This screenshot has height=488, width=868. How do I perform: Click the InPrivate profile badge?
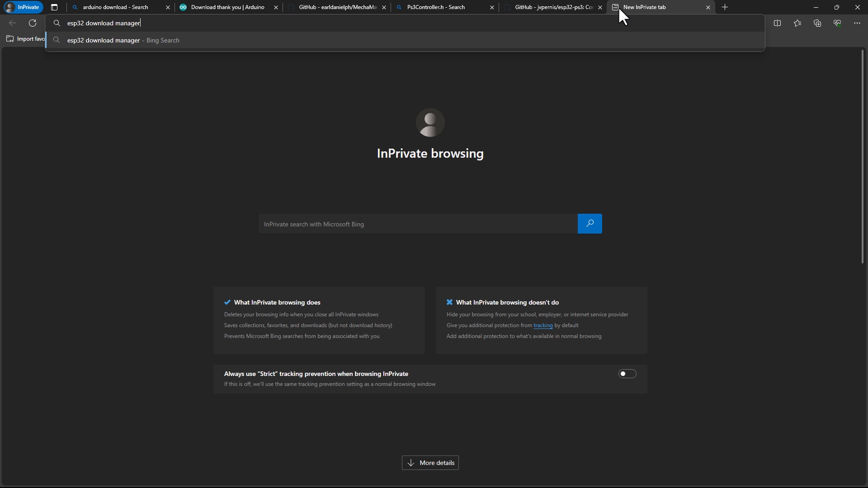coord(23,7)
